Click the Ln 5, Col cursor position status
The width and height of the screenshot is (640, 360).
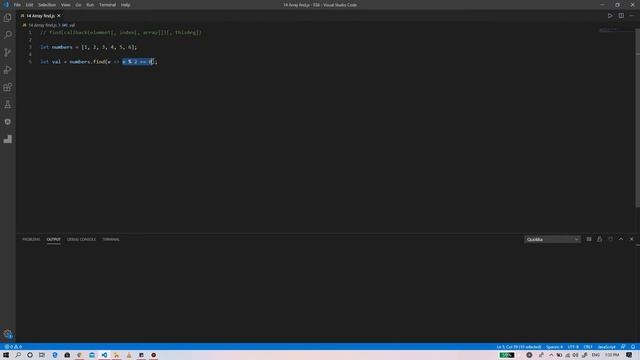519,347
